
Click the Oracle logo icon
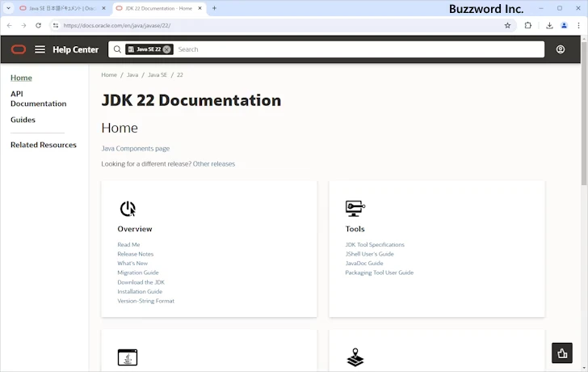[19, 49]
